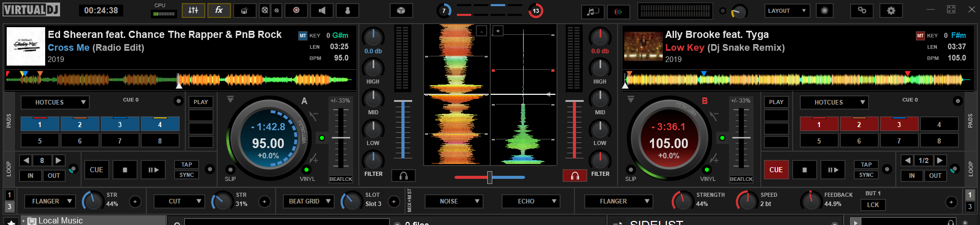Click deck B loop OUT button
This screenshot has width=980, height=225.
pyautogui.click(x=935, y=175)
